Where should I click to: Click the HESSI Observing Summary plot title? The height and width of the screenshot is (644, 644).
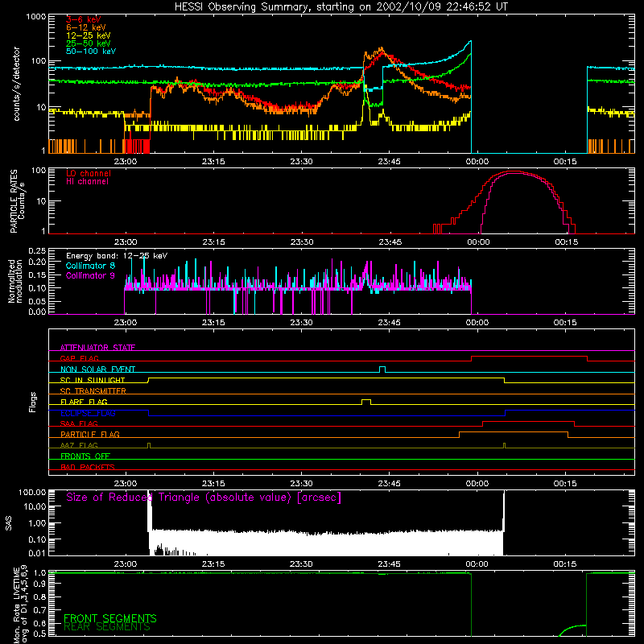point(341,7)
